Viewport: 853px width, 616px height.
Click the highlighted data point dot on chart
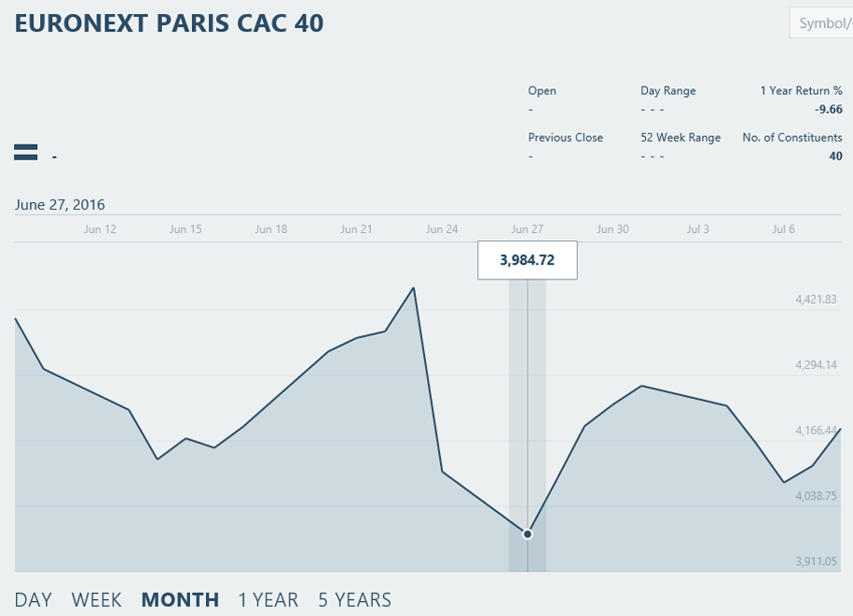click(x=527, y=534)
